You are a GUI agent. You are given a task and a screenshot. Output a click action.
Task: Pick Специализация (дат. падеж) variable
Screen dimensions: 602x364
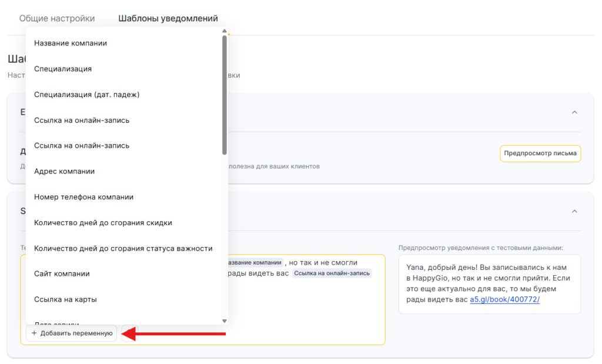click(x=86, y=94)
